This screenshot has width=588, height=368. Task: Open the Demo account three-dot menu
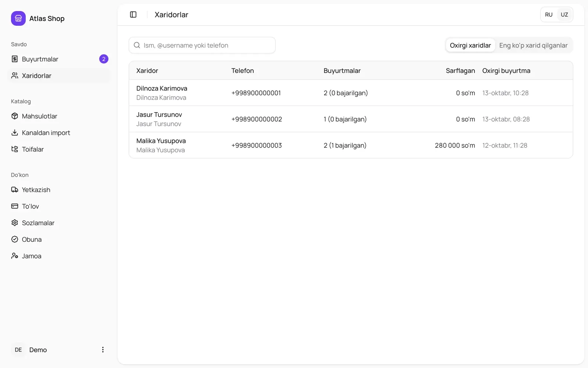(103, 350)
